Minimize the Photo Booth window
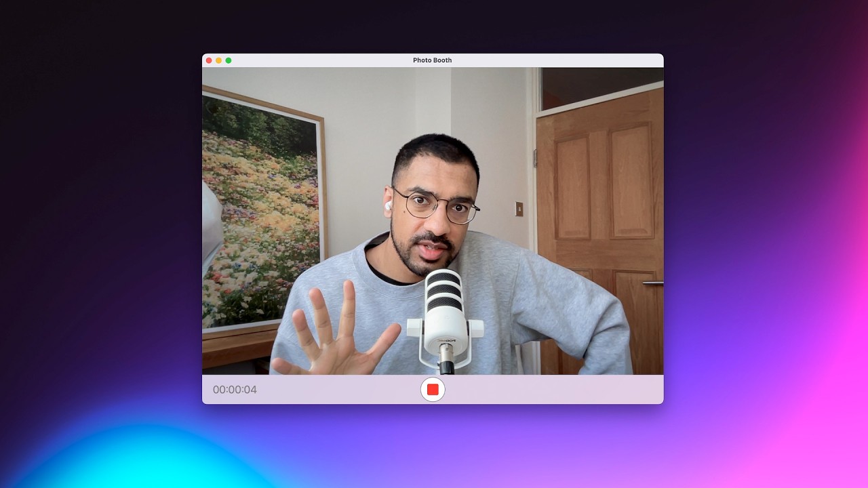Viewport: 868px width, 488px height. pyautogui.click(x=218, y=60)
